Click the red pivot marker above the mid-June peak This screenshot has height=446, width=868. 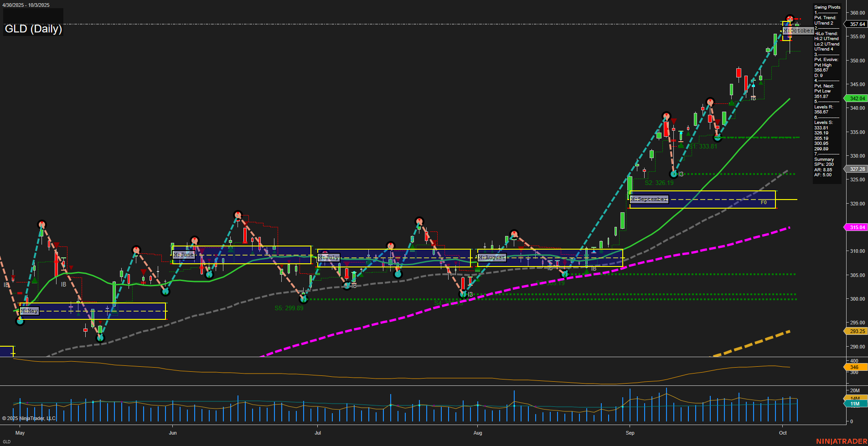pos(238,214)
